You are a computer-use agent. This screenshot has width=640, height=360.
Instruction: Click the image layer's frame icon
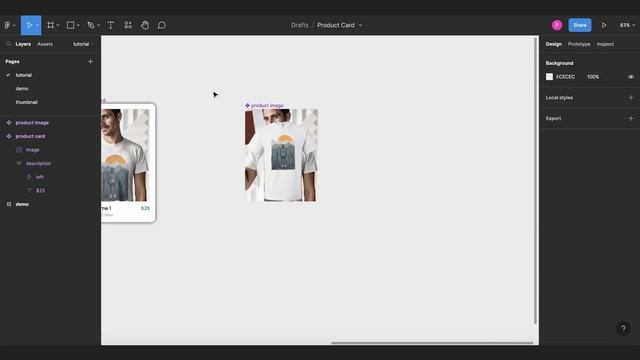click(19, 150)
